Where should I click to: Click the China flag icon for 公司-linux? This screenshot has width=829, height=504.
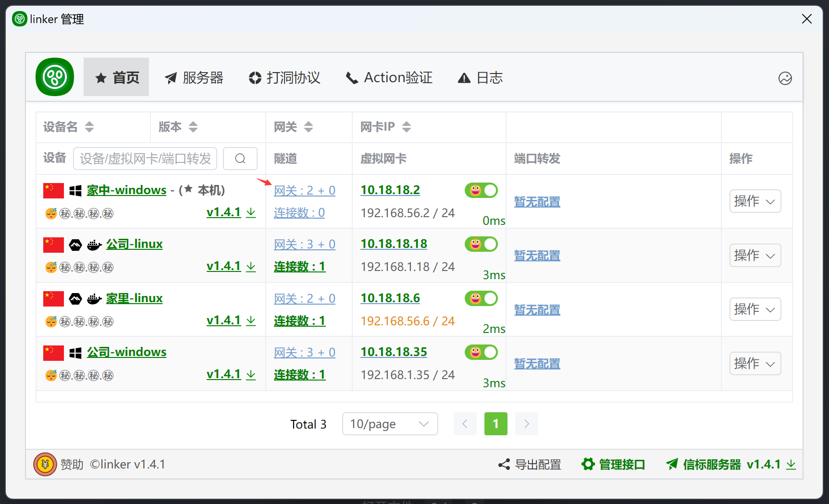[x=53, y=245]
